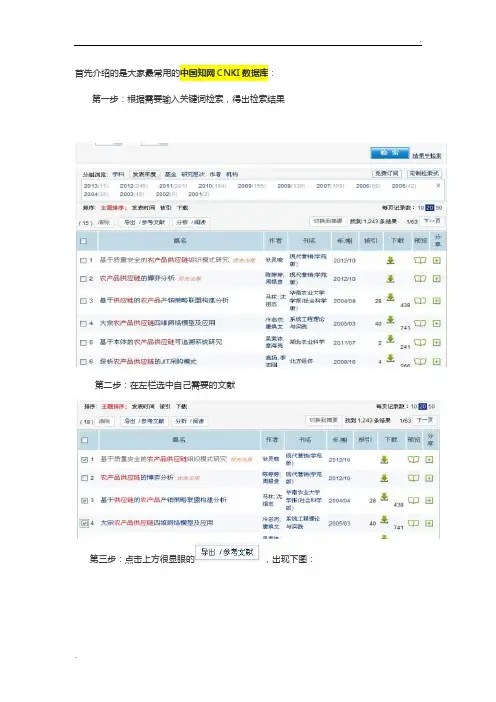Download result 1 in step-two screenshot

point(384,460)
